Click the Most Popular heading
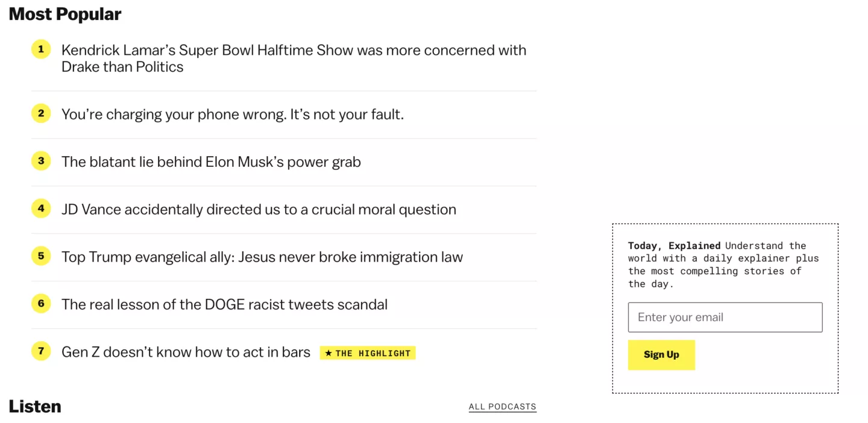868x423 pixels. pos(64,13)
